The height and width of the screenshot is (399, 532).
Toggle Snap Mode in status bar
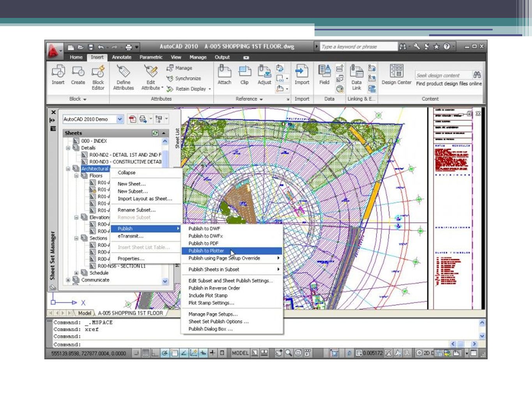tap(136, 353)
